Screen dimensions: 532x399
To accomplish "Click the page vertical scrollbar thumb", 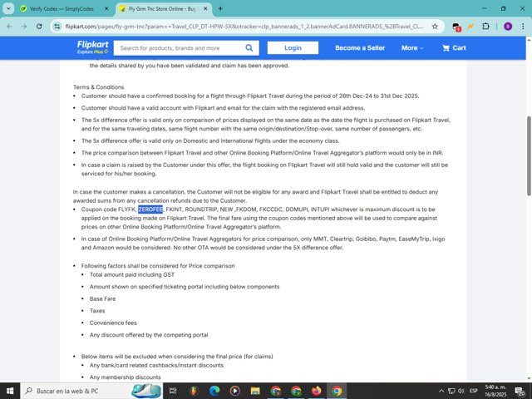I will [529, 155].
